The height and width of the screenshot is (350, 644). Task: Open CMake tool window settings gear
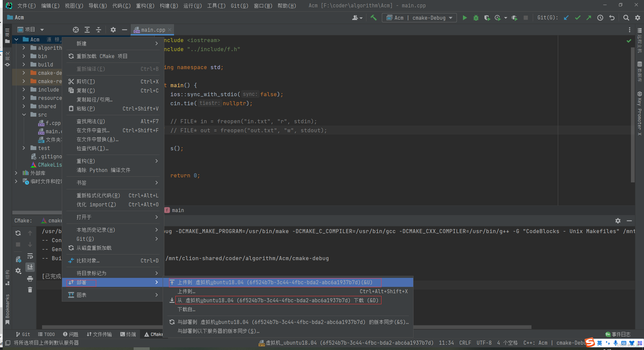[618, 221]
